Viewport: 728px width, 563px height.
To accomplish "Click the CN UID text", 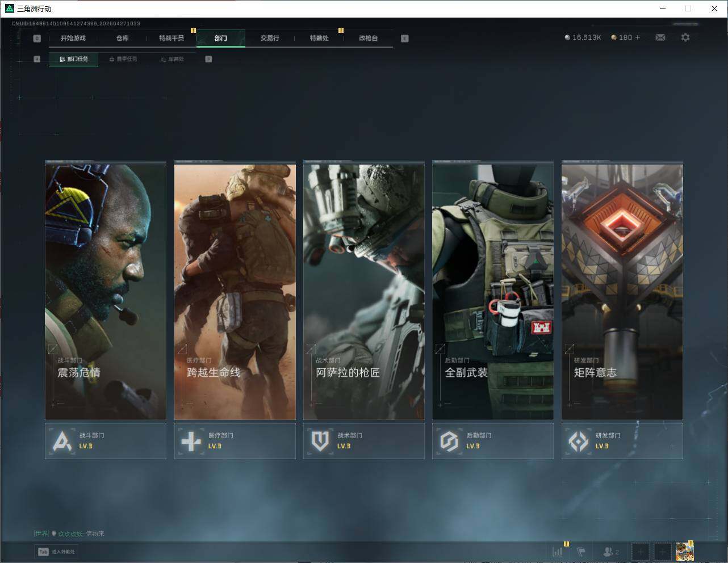I will tap(76, 24).
